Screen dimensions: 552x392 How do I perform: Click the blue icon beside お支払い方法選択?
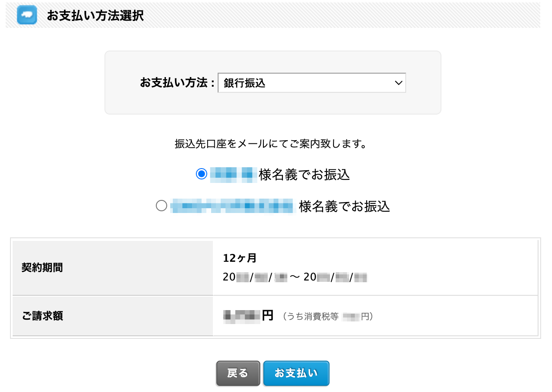[x=27, y=15]
